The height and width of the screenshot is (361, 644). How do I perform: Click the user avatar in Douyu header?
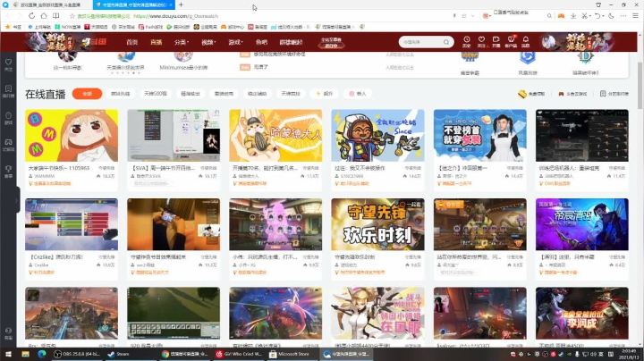[548, 42]
